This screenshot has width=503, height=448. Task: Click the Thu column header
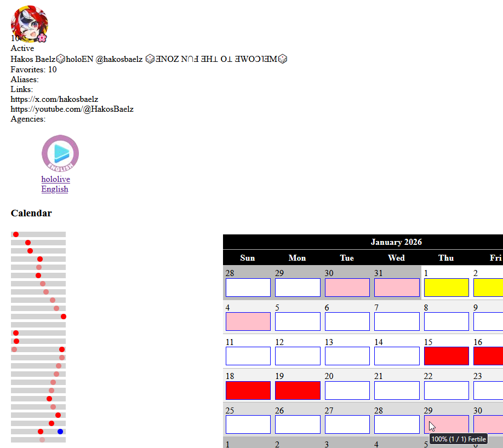(x=446, y=258)
